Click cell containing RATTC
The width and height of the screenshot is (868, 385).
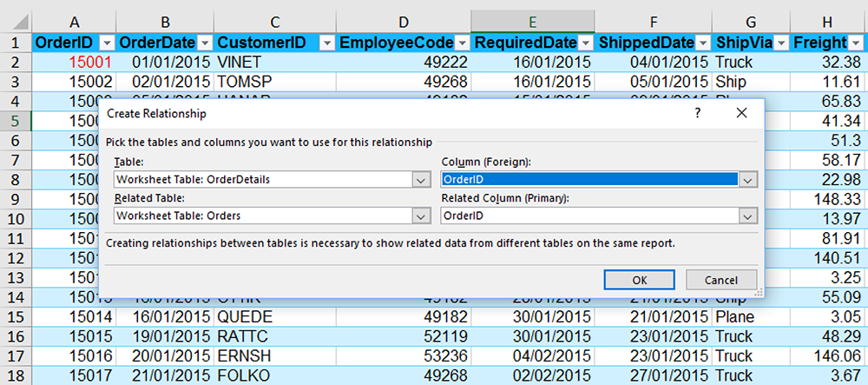click(x=275, y=336)
